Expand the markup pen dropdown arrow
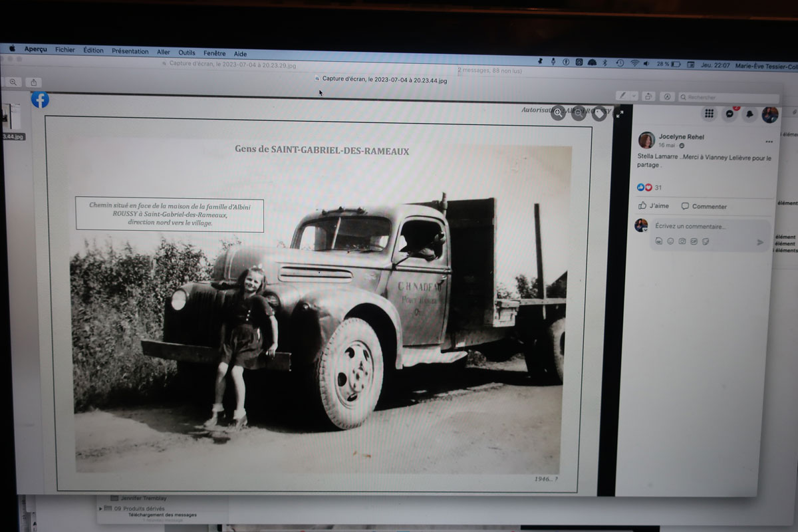 click(x=634, y=96)
